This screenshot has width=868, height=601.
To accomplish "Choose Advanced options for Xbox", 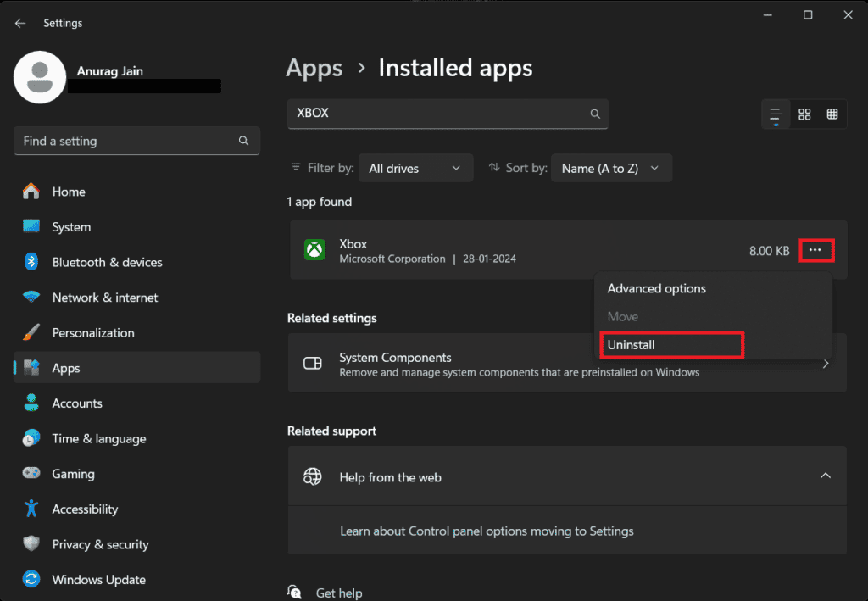I will (x=656, y=288).
